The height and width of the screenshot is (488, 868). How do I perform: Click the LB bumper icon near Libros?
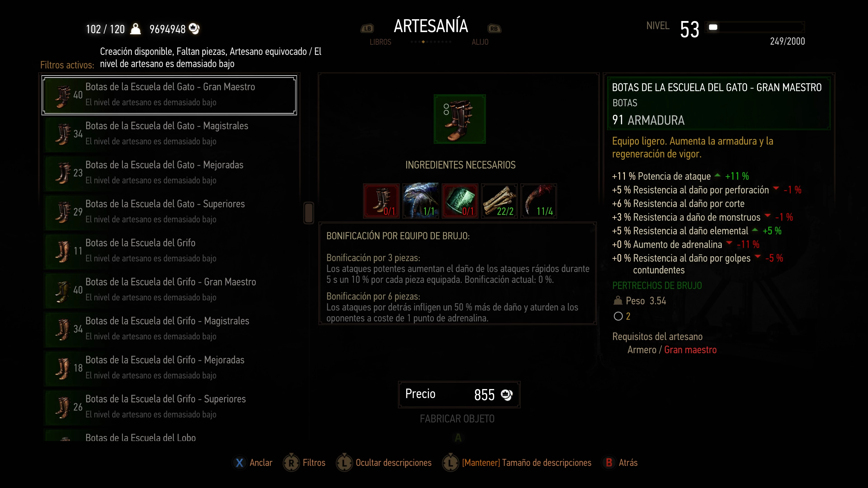tap(367, 29)
